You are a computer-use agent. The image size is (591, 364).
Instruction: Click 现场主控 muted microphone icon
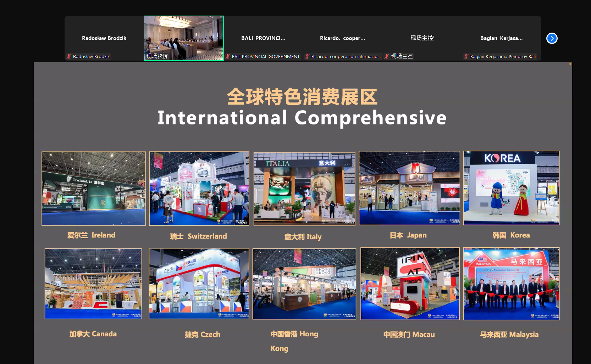click(387, 56)
